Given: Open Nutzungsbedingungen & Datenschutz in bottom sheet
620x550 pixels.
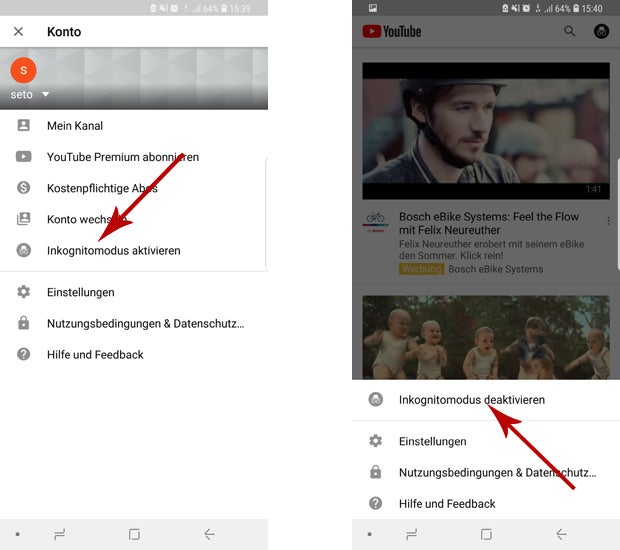Looking at the screenshot, I should tap(497, 473).
